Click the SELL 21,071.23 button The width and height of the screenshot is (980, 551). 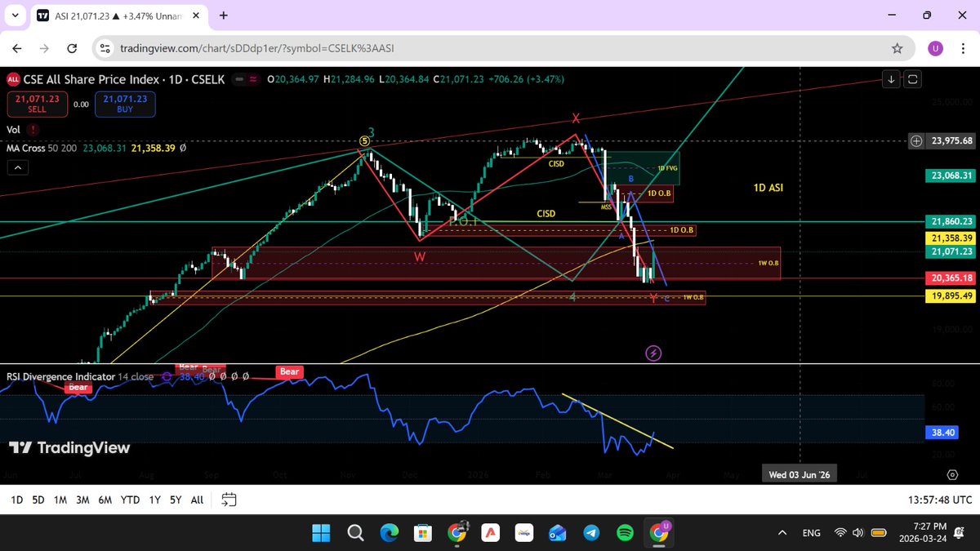click(37, 104)
